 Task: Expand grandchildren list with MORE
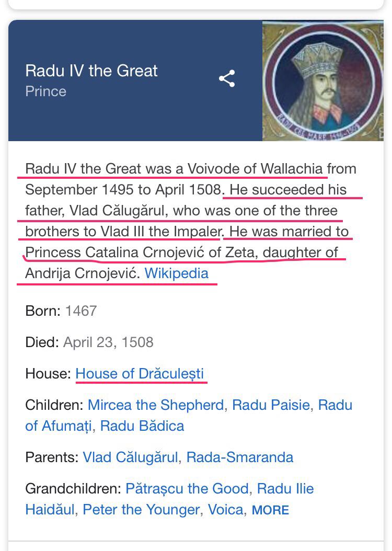[270, 510]
